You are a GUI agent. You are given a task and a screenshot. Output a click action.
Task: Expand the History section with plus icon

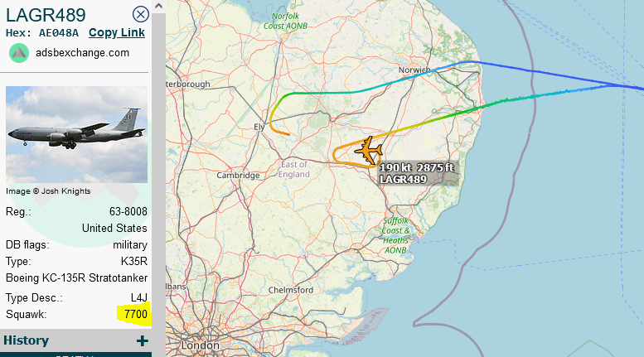pos(142,340)
